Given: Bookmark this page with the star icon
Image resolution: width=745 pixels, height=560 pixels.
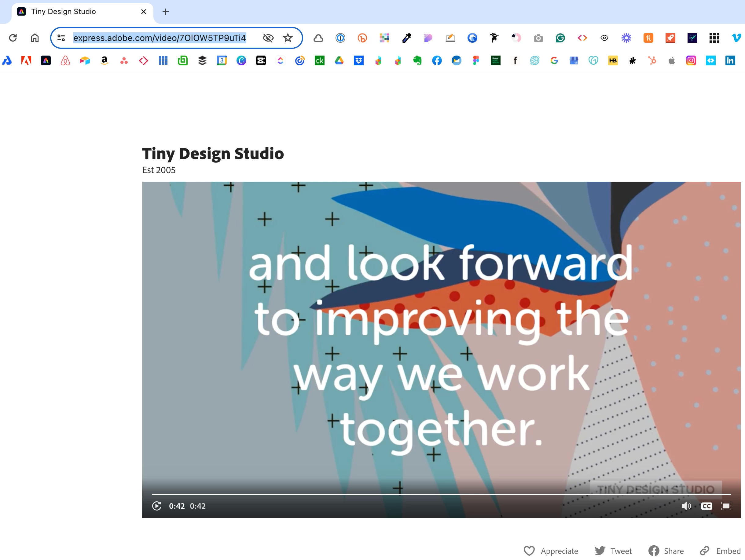Looking at the screenshot, I should pyautogui.click(x=288, y=38).
